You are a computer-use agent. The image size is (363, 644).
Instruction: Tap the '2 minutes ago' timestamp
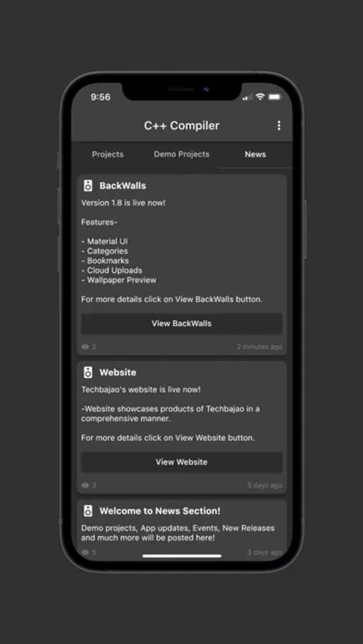259,346
